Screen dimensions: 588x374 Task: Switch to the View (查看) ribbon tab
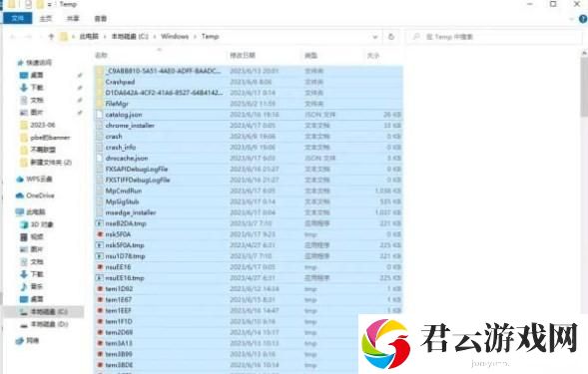[100, 18]
